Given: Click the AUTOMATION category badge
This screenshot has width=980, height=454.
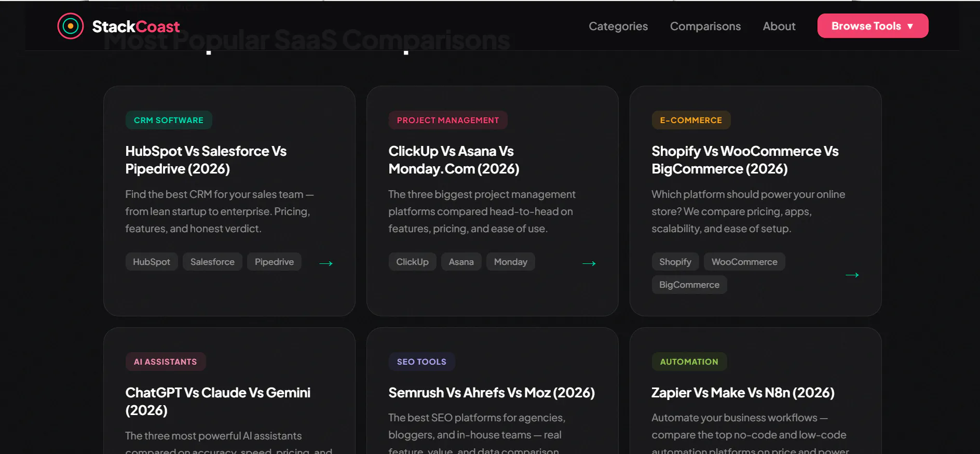Looking at the screenshot, I should tap(689, 362).
